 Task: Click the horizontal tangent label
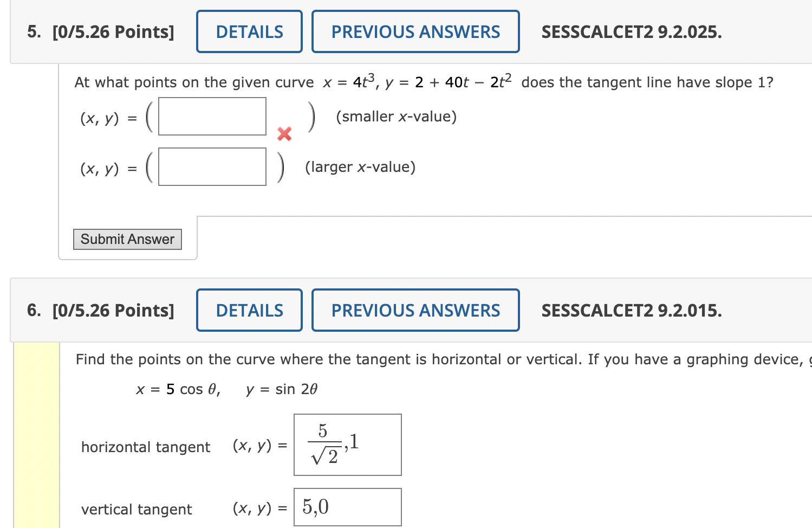click(x=145, y=447)
